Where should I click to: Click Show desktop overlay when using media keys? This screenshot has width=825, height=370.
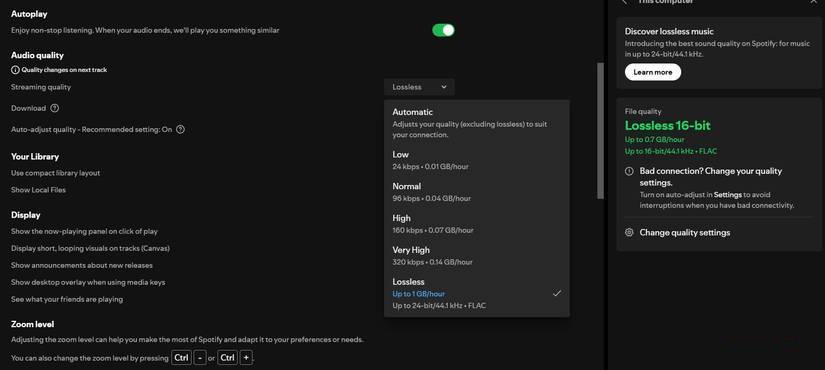pyautogui.click(x=88, y=282)
